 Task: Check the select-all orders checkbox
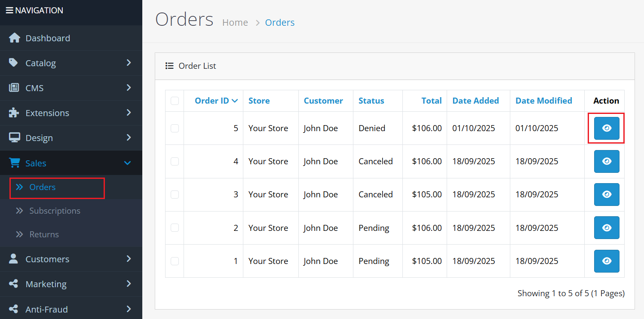click(x=175, y=100)
